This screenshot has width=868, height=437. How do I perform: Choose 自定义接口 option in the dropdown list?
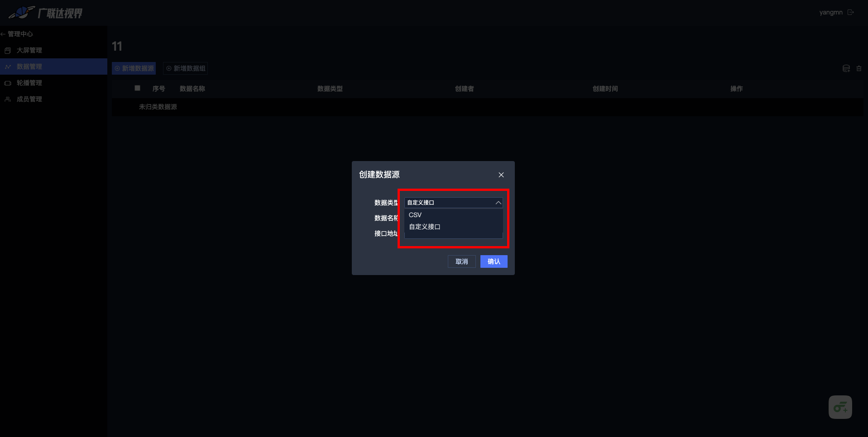[x=425, y=227]
